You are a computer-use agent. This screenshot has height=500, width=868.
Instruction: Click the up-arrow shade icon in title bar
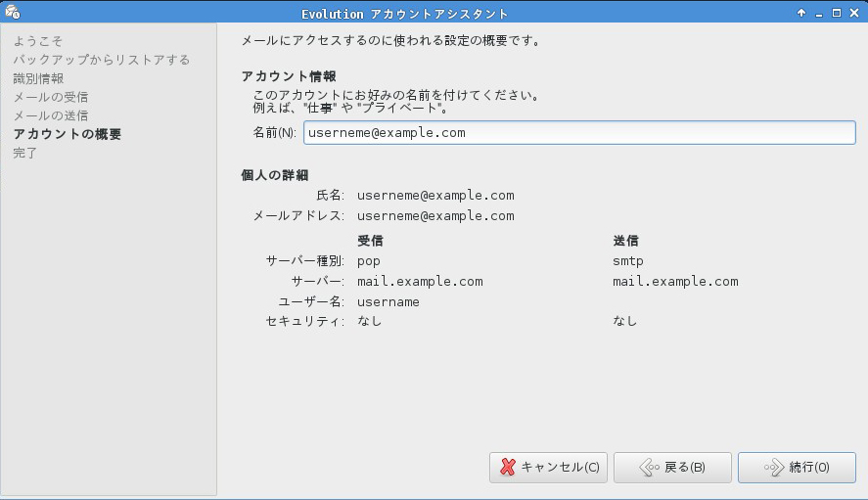(801, 13)
